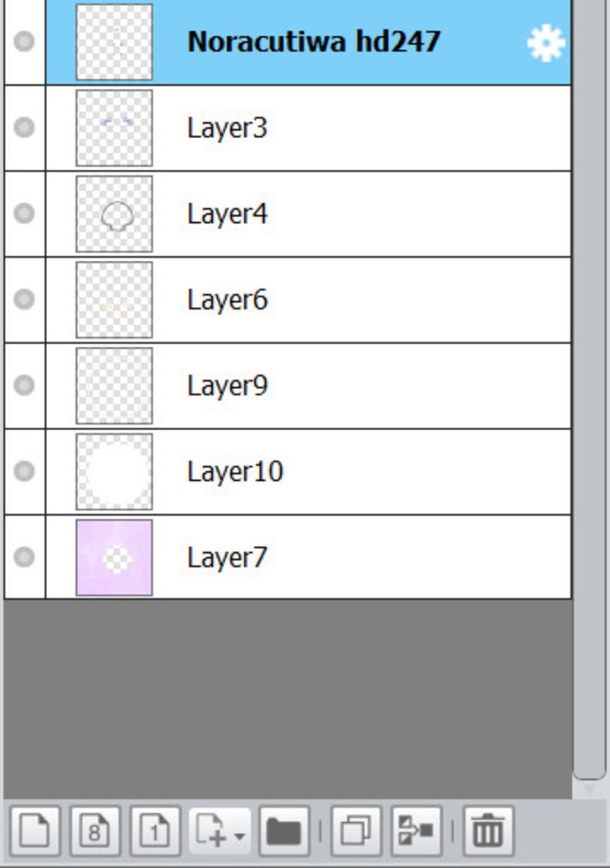Open the add special layer dropdown arrow
The height and width of the screenshot is (868, 610).
(239, 836)
